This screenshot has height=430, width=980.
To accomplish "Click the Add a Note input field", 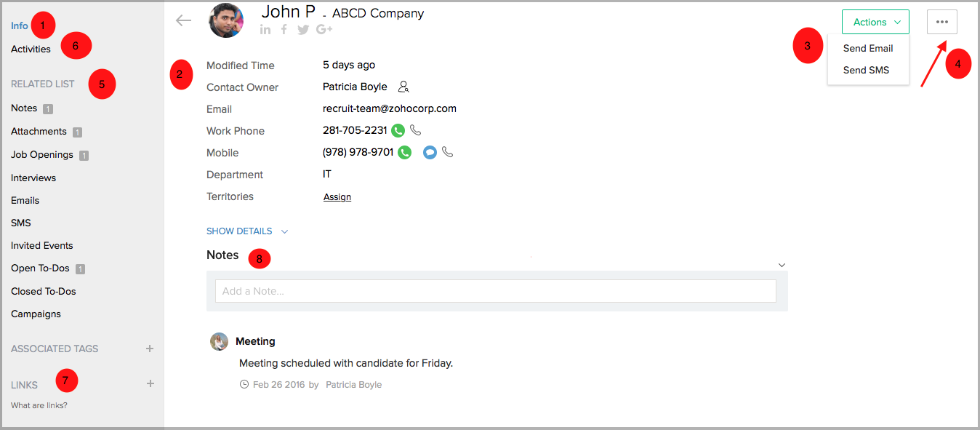I will pyautogui.click(x=495, y=291).
